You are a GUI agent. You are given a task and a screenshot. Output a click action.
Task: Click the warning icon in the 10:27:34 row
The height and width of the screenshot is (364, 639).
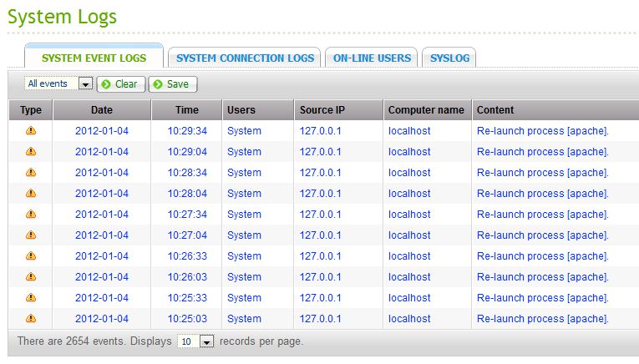coord(31,214)
